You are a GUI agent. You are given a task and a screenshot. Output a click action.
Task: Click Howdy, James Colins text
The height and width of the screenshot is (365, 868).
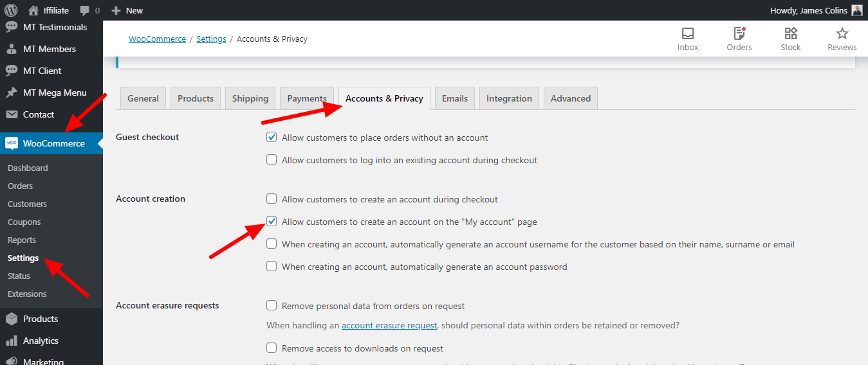809,10
